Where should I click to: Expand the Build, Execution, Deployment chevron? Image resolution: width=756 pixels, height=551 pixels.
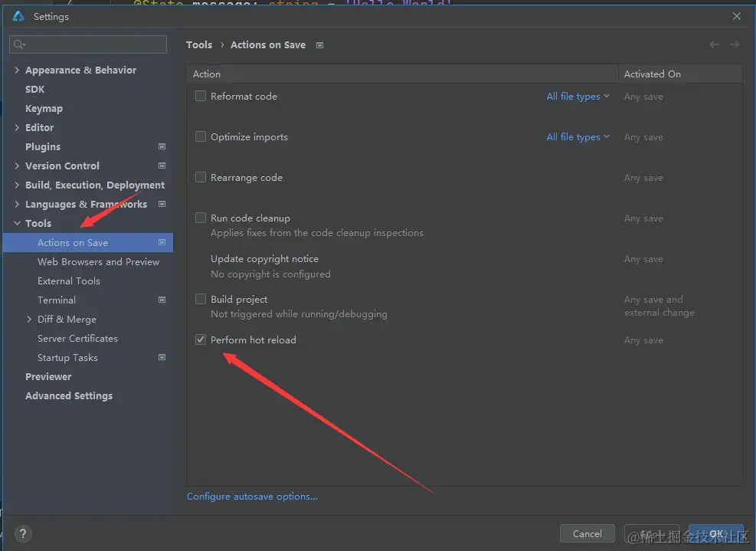pyautogui.click(x=17, y=185)
